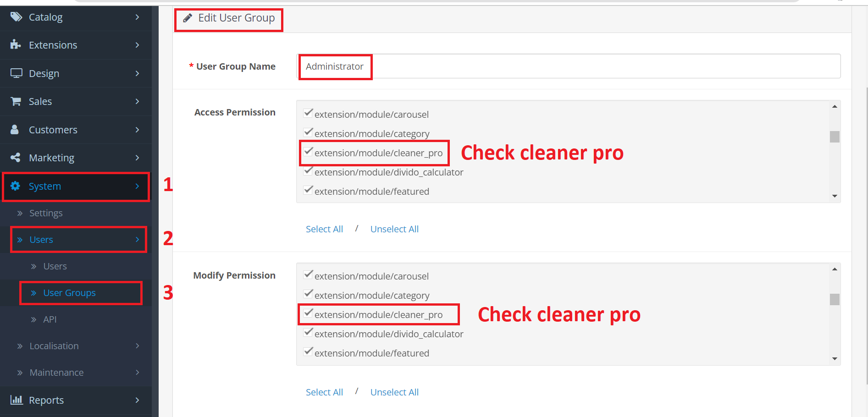Click the Catalog tags icon

point(16,17)
